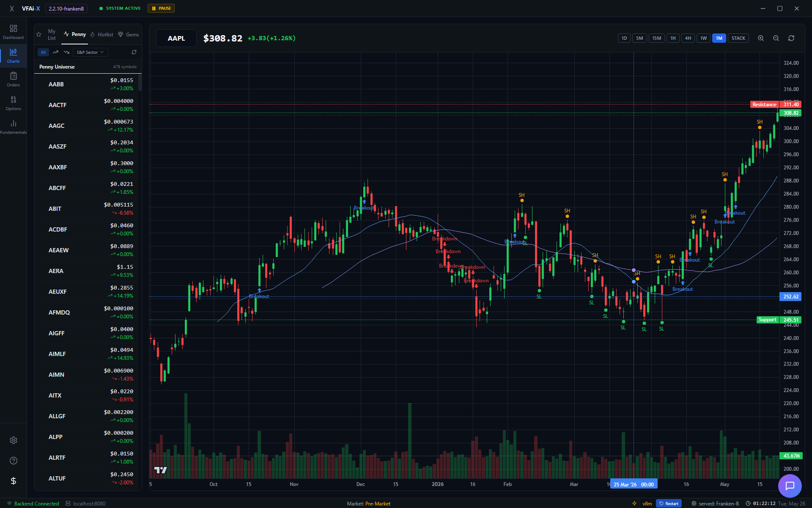Click the localhost:8080 server status
The image size is (812, 508).
pyautogui.click(x=85, y=503)
